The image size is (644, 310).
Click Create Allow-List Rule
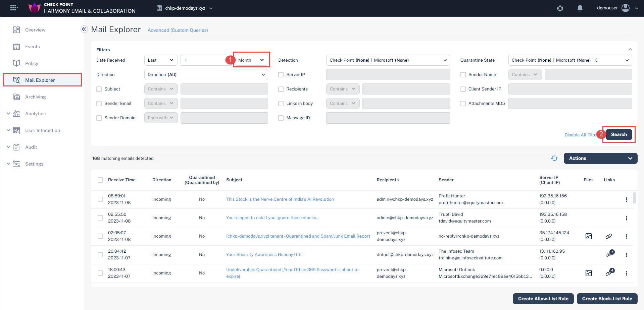click(x=543, y=299)
